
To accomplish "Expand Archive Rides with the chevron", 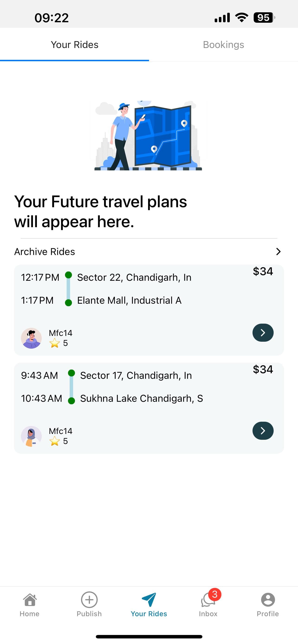I will click(x=278, y=252).
